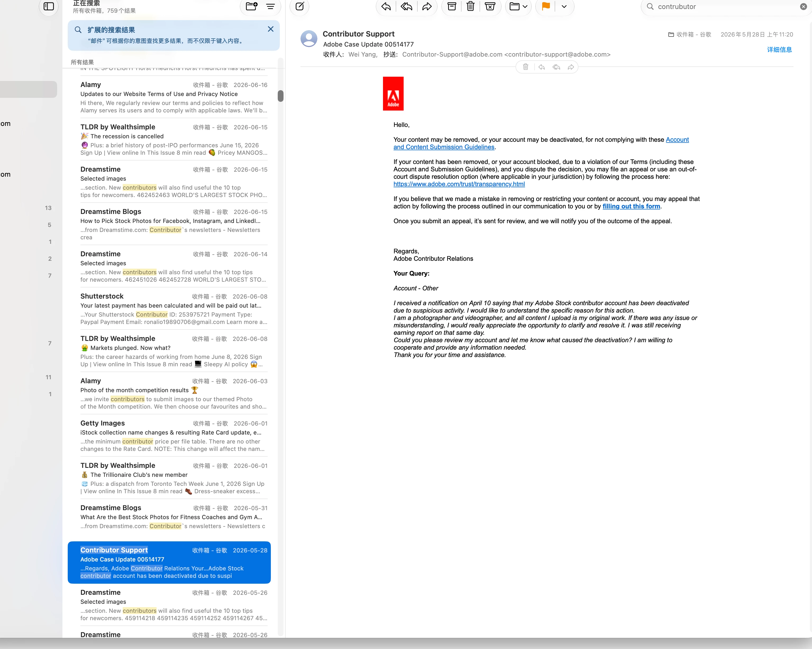Click the small reply icon below the header

click(x=541, y=67)
